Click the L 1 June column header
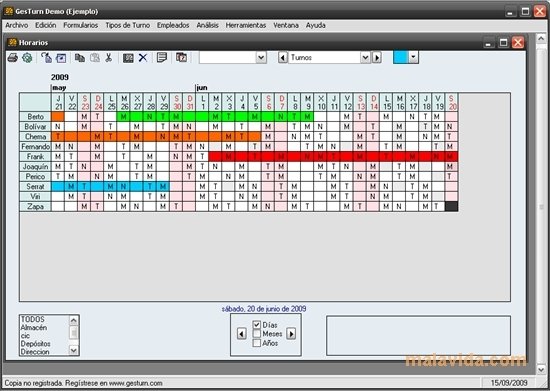 (202, 102)
